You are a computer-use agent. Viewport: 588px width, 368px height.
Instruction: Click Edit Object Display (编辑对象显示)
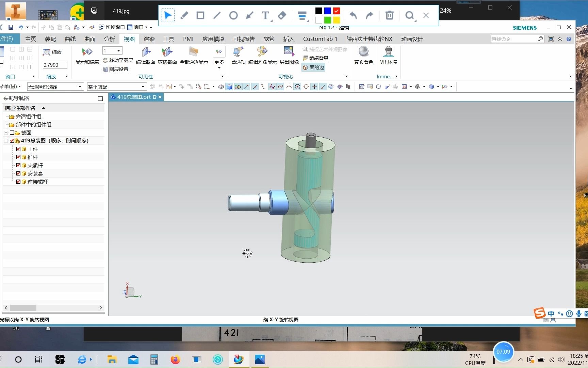pos(262,56)
